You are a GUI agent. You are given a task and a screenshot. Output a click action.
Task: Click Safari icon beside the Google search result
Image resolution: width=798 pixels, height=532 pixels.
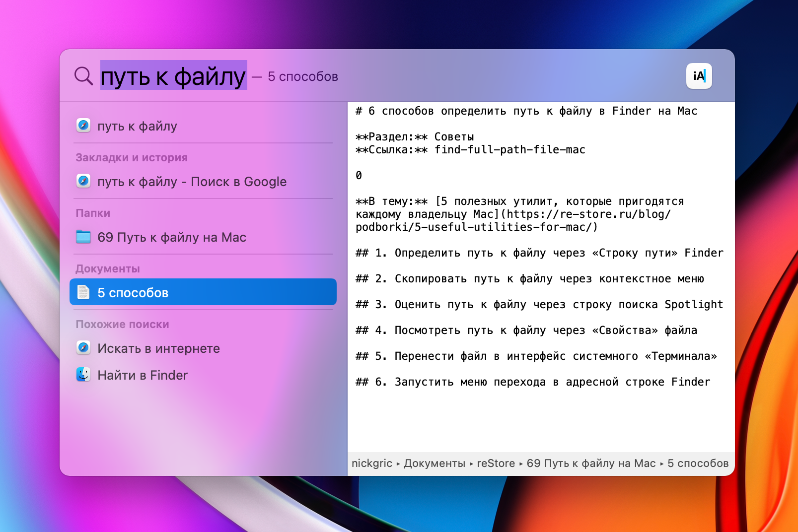click(83, 181)
